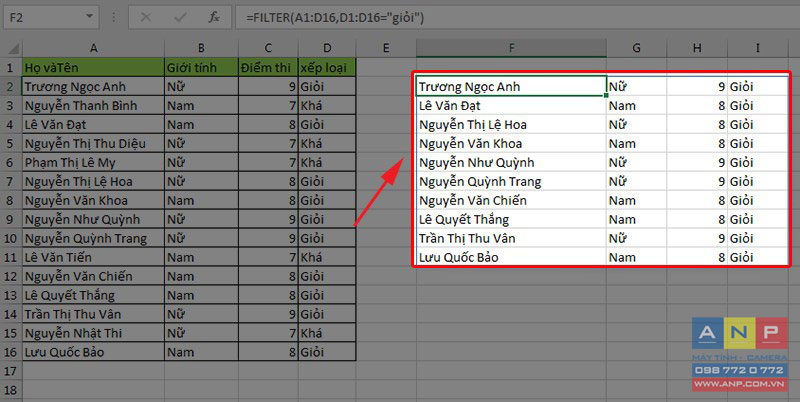
Task: Select filtered cell F4 'Nguyễn Thị Lệ Hoa'
Action: 511,124
